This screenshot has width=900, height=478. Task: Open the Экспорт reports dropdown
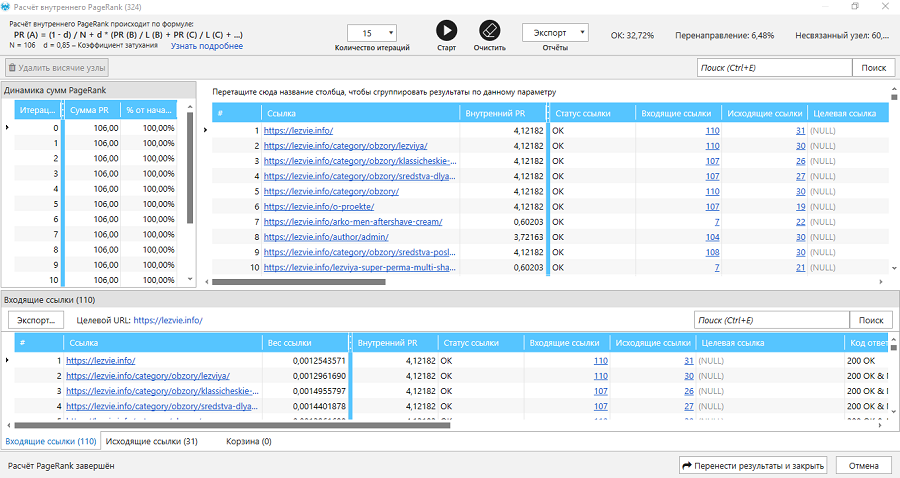[555, 33]
